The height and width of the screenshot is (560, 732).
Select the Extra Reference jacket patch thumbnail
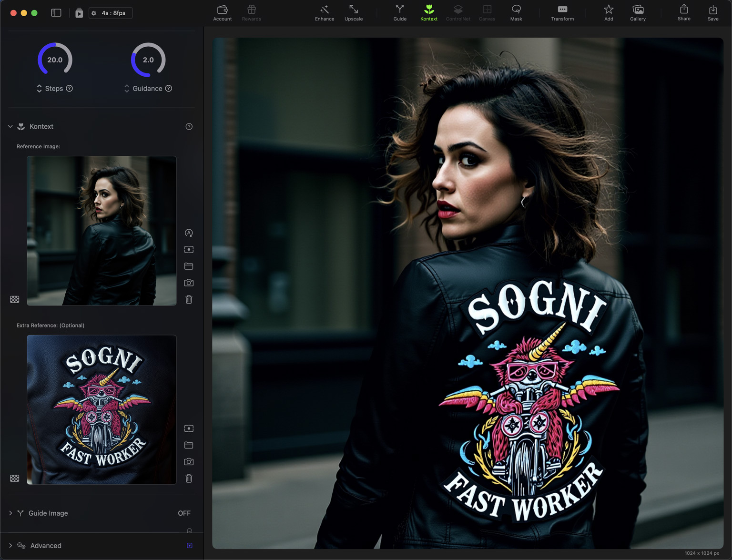[x=102, y=410]
